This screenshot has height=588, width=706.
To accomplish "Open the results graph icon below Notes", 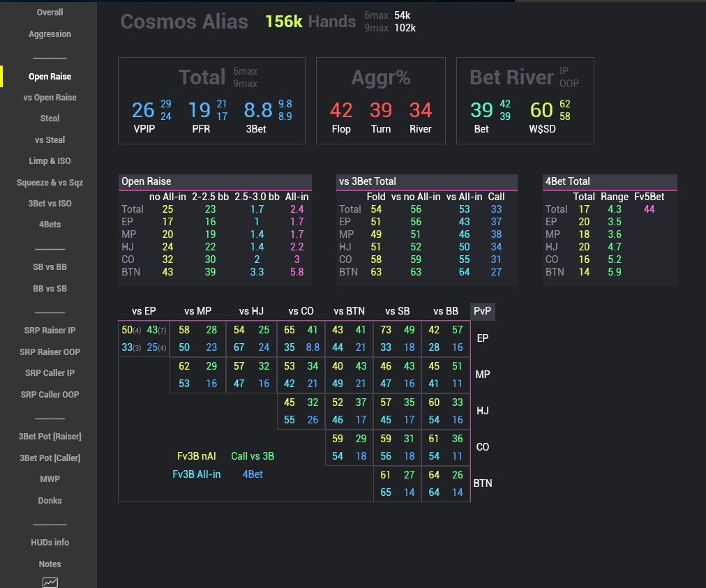I will (50, 583).
